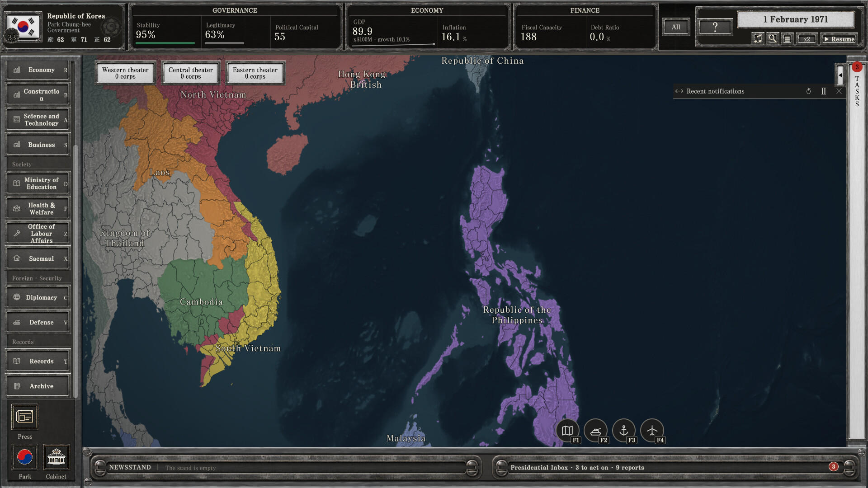
Task: Toggle game speed x2 button
Action: [807, 39]
